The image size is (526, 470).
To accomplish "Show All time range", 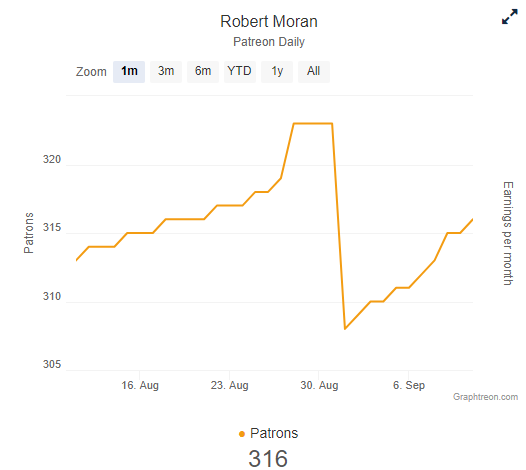I will [x=314, y=71].
